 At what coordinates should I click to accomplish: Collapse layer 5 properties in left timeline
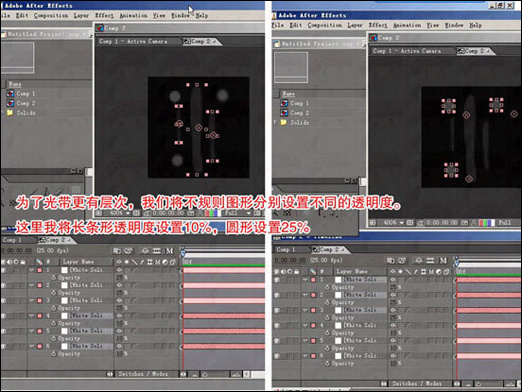point(32,331)
